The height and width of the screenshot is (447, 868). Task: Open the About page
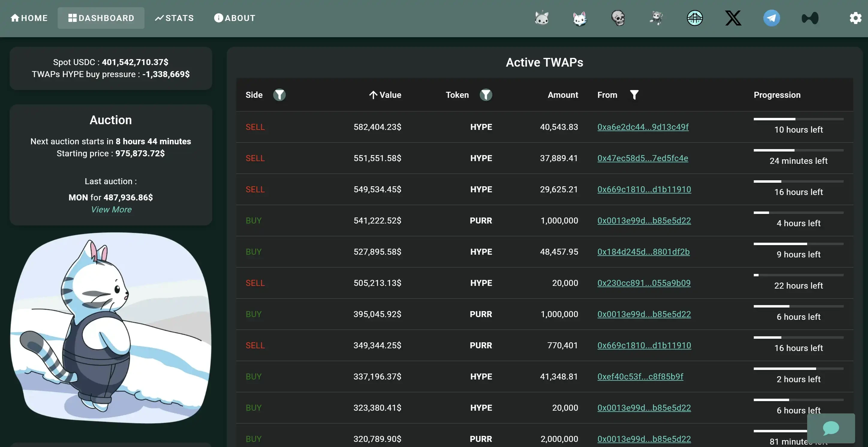[x=234, y=18]
